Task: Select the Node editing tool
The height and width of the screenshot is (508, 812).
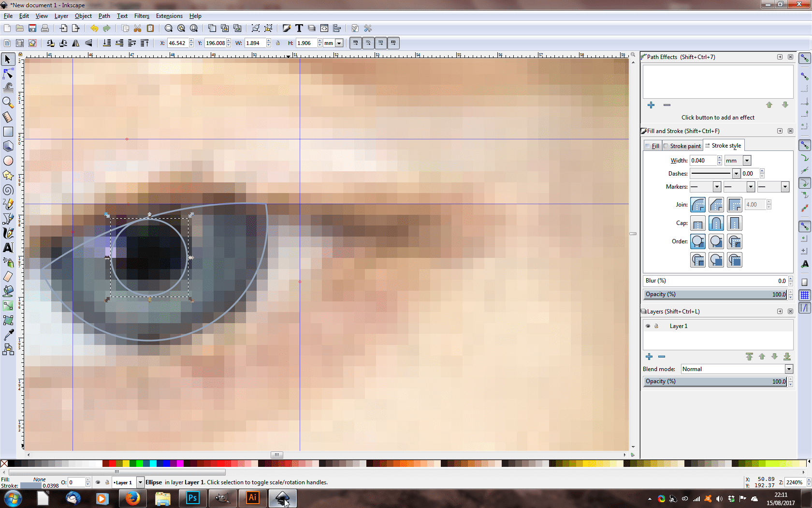Action: coord(8,74)
